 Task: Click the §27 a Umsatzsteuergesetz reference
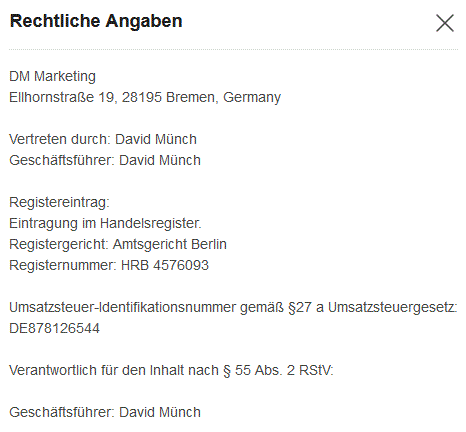372,307
